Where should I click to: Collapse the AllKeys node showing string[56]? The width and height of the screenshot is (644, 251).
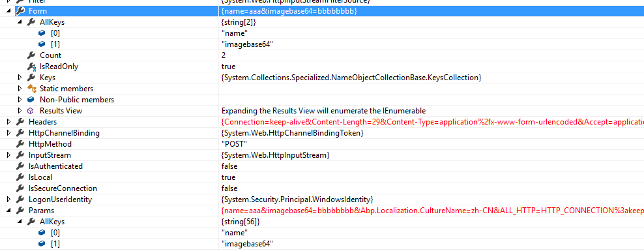click(x=20, y=222)
